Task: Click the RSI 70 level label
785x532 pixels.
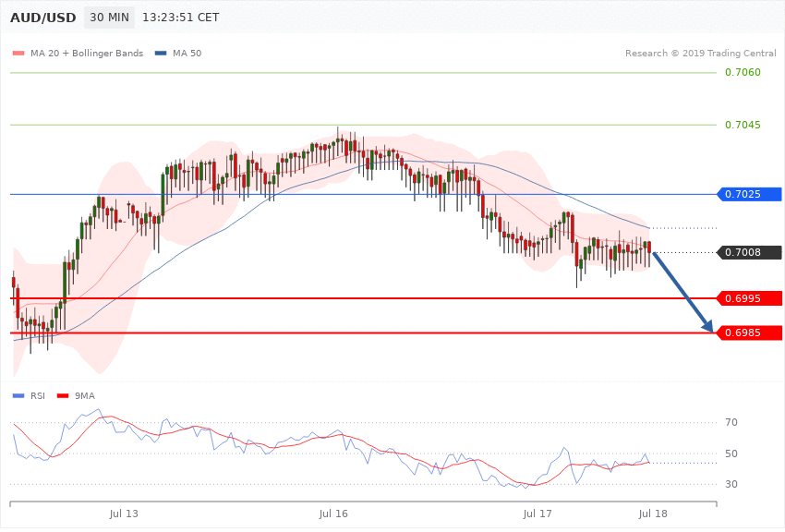Action: coord(731,422)
